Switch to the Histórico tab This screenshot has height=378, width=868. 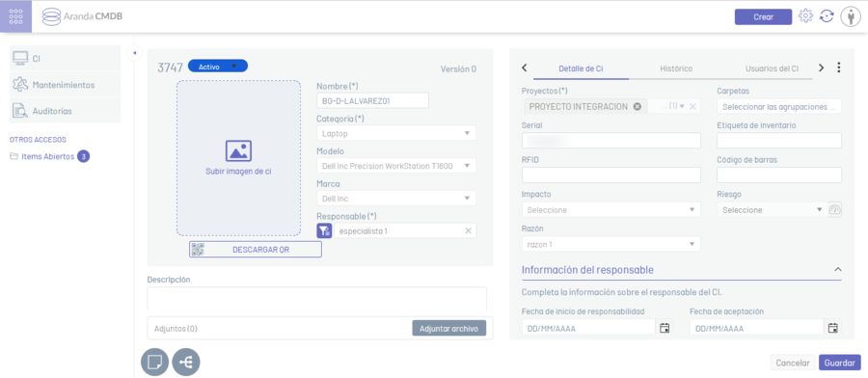tap(676, 68)
